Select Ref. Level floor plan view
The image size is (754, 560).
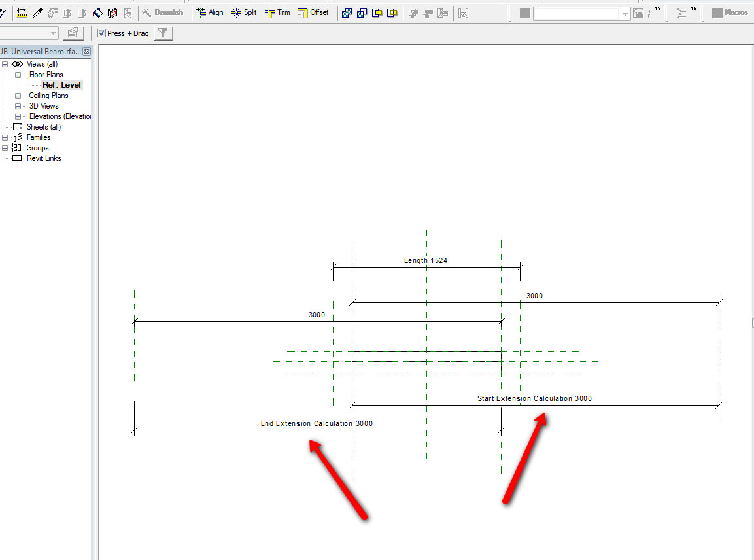[61, 85]
